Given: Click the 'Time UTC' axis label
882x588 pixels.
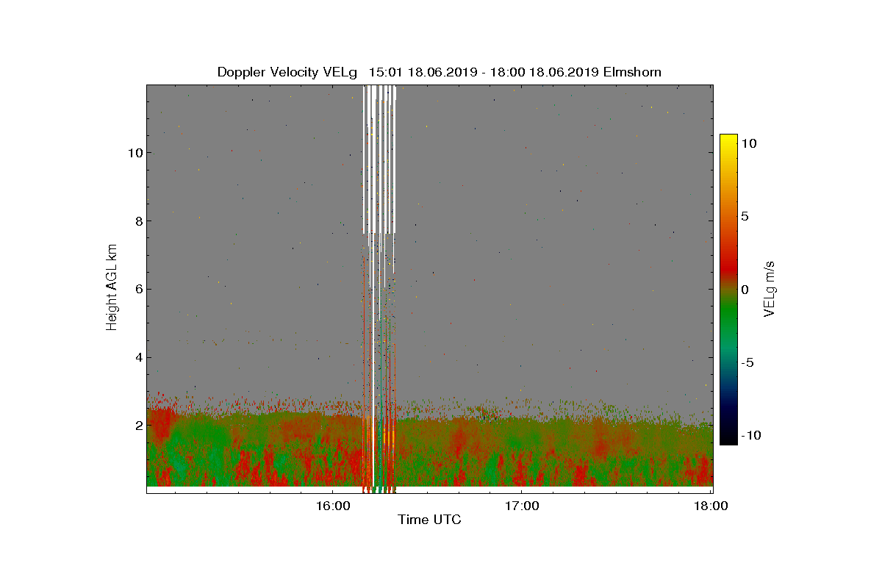Looking at the screenshot, I should tap(429, 520).
